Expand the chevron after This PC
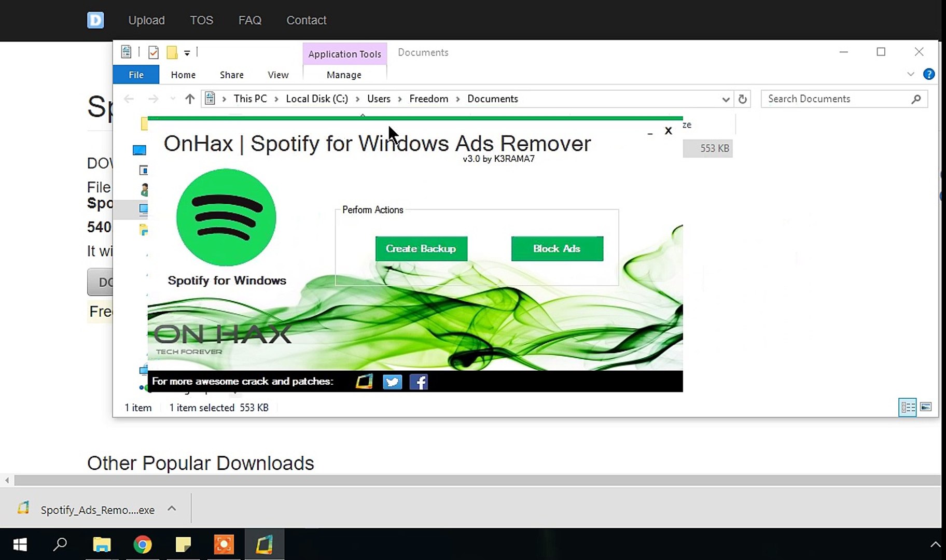This screenshot has height=560, width=946. [x=276, y=99]
